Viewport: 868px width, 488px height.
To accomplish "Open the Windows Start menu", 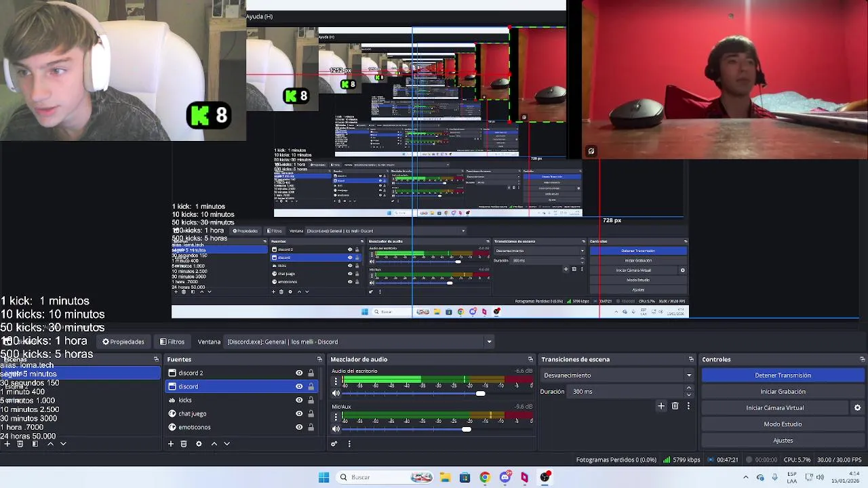I will tap(323, 477).
